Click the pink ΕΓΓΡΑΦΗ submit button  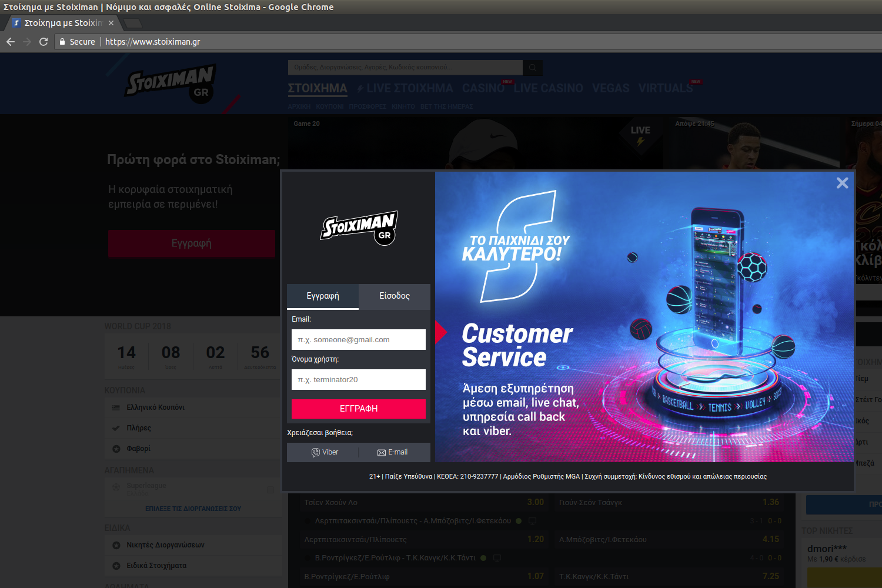pos(359,409)
